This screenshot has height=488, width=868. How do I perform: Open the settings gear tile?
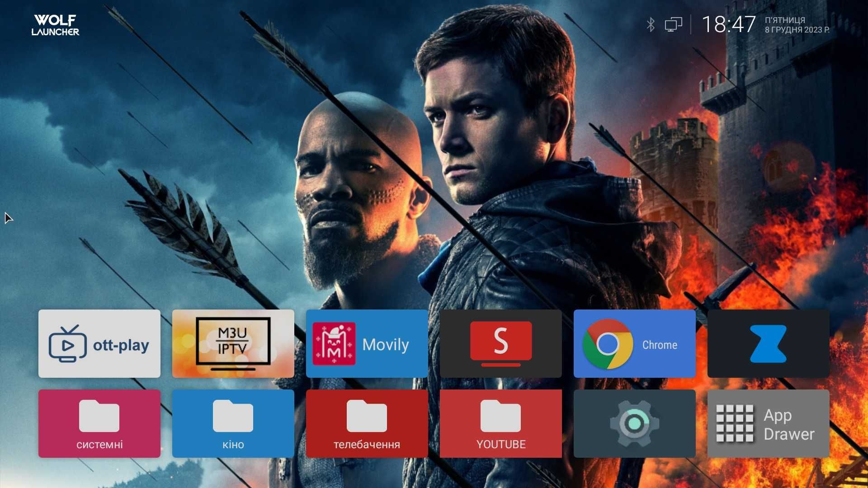click(635, 423)
